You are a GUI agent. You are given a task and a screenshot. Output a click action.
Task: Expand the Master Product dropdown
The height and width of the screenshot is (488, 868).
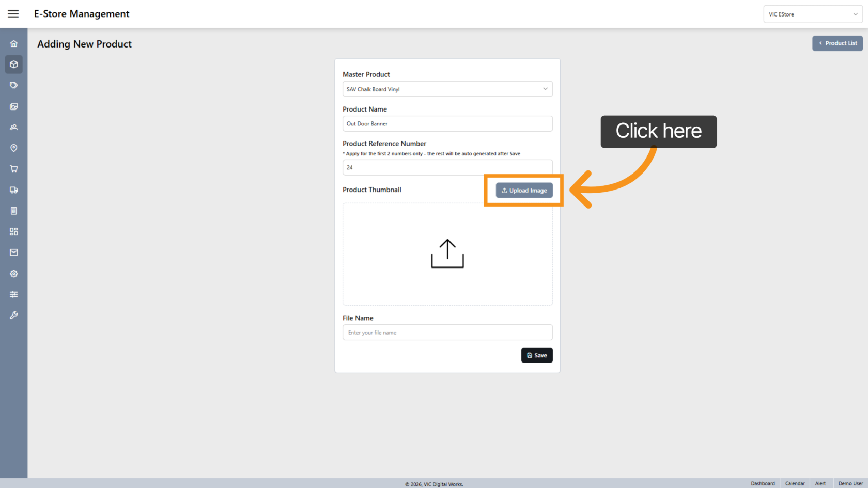[447, 89]
